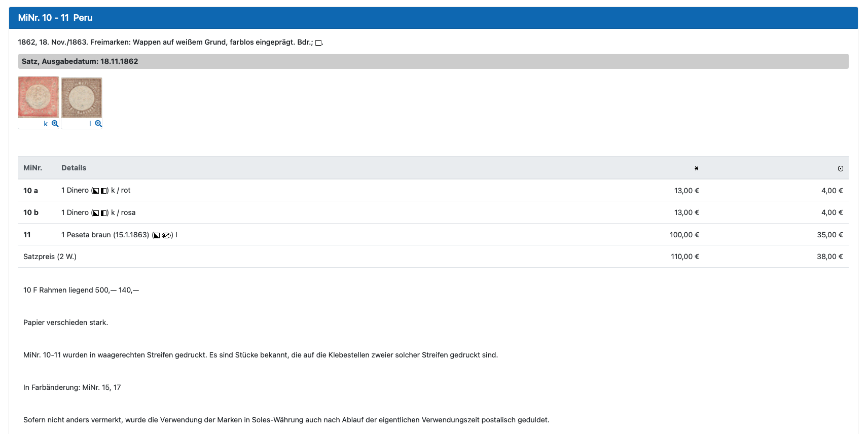Click the used circle symbol column header
This screenshot has height=434, width=868.
(x=840, y=168)
